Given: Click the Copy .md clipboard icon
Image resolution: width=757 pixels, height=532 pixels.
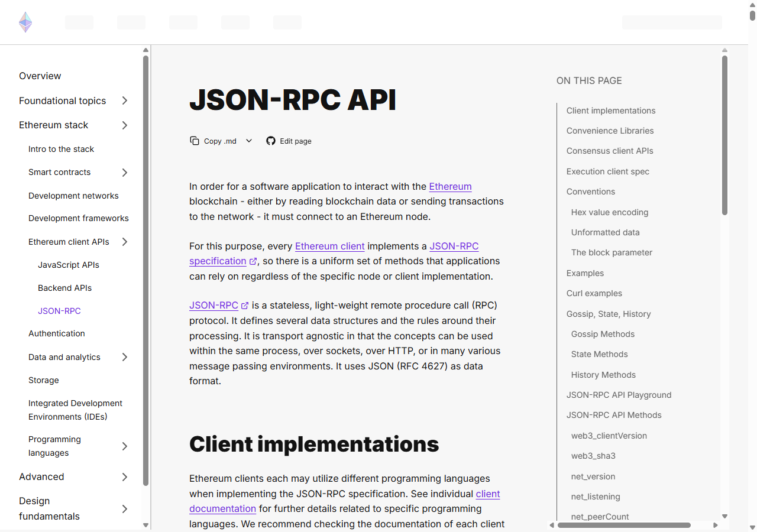Looking at the screenshot, I should 194,141.
